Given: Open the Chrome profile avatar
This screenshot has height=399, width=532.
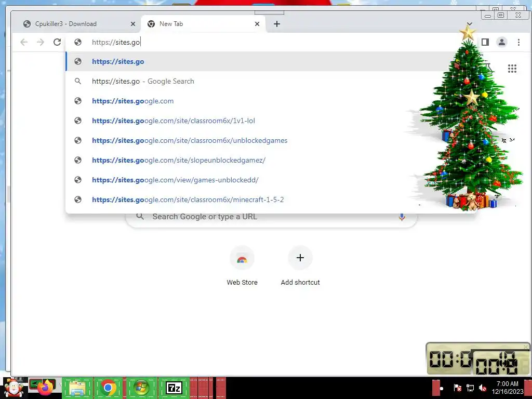Looking at the screenshot, I should 502,42.
